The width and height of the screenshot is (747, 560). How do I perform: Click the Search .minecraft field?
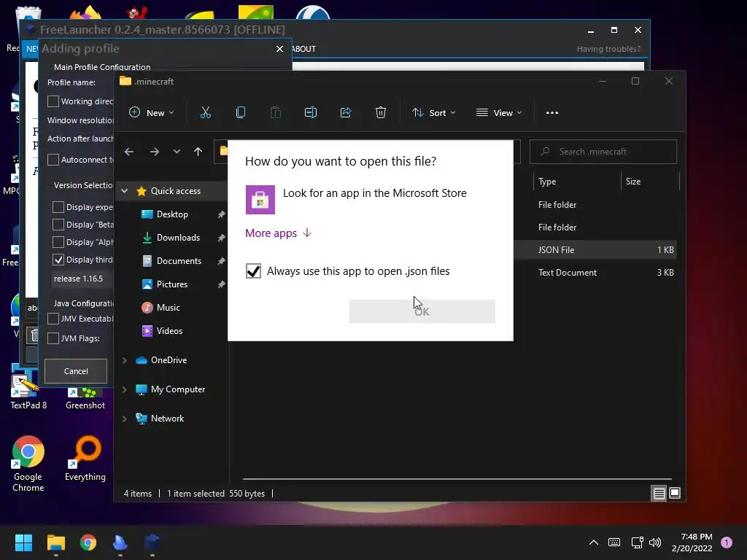tap(603, 152)
